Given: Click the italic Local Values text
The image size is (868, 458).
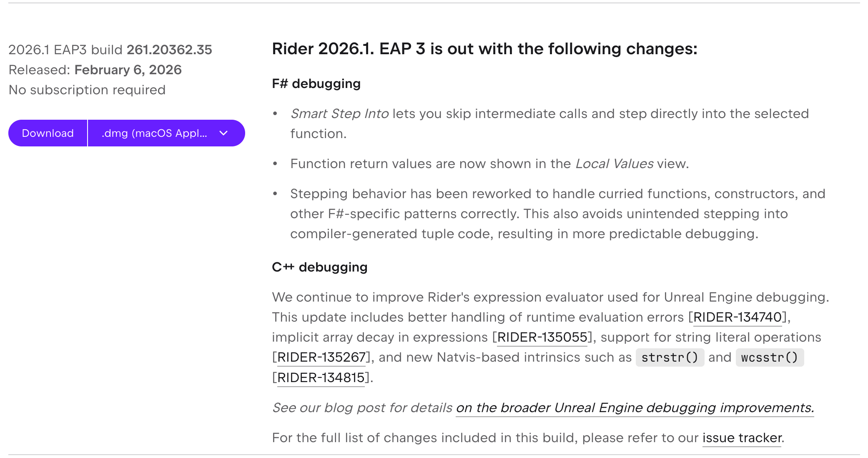Looking at the screenshot, I should pos(614,164).
